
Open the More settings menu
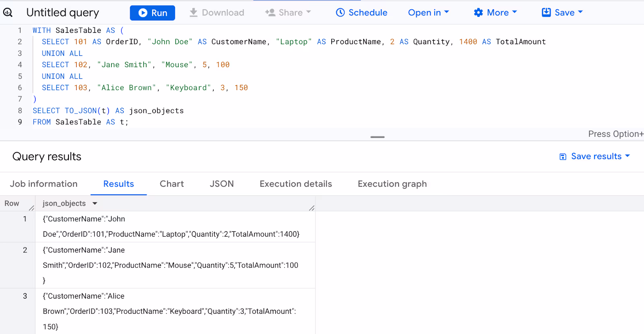(495, 12)
